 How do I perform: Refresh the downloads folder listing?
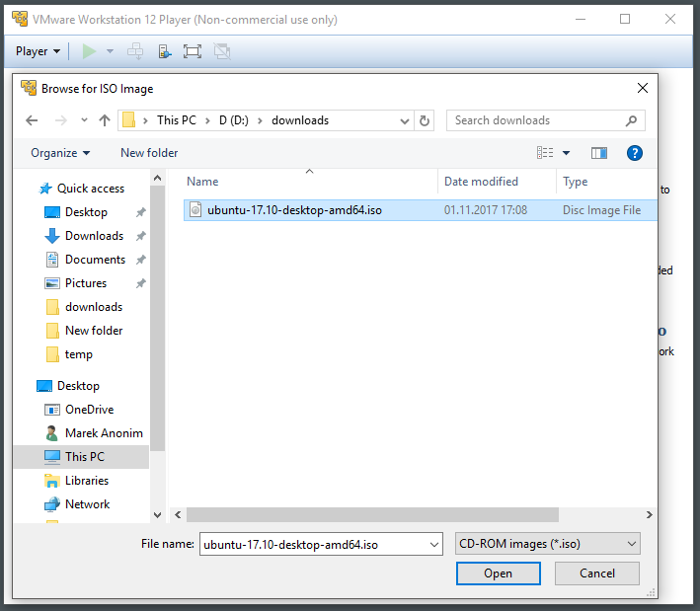pos(425,120)
